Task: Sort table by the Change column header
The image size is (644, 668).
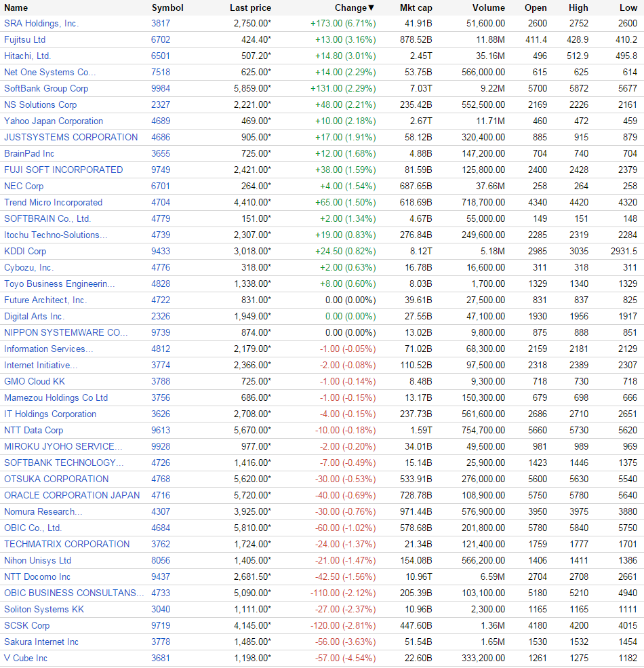Action: [x=354, y=7]
